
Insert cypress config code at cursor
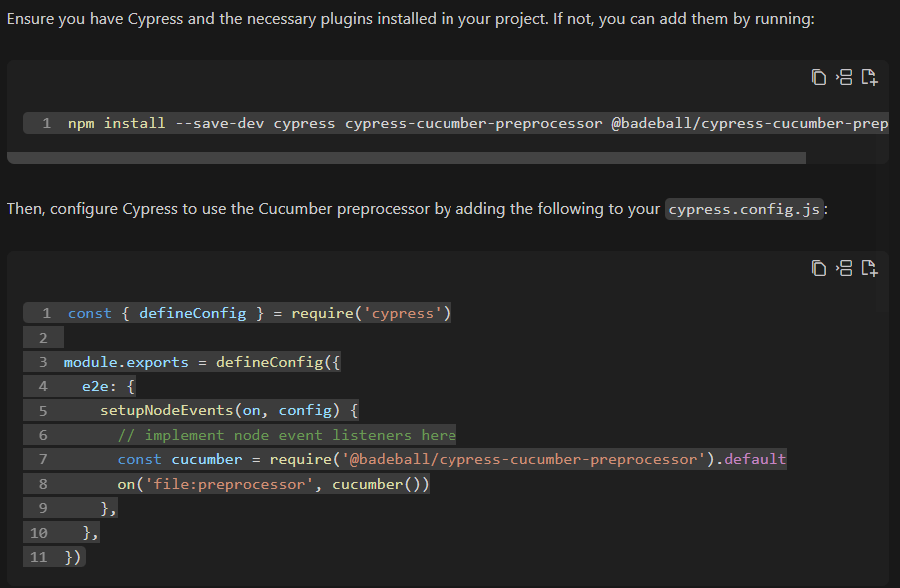[x=844, y=268]
